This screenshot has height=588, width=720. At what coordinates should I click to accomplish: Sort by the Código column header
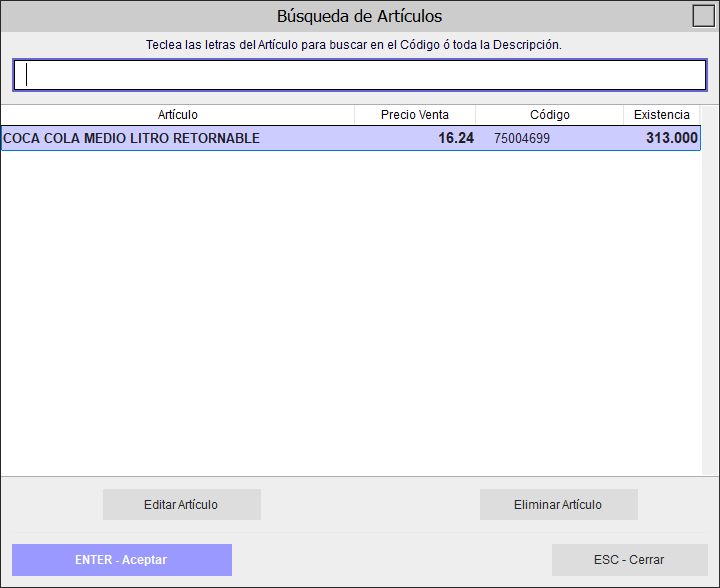[550, 115]
